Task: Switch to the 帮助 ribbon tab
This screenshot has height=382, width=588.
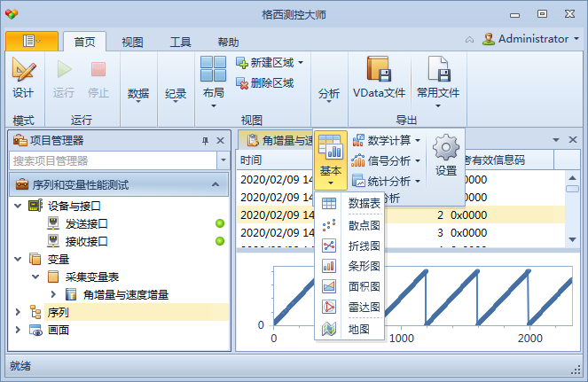Action: tap(228, 42)
